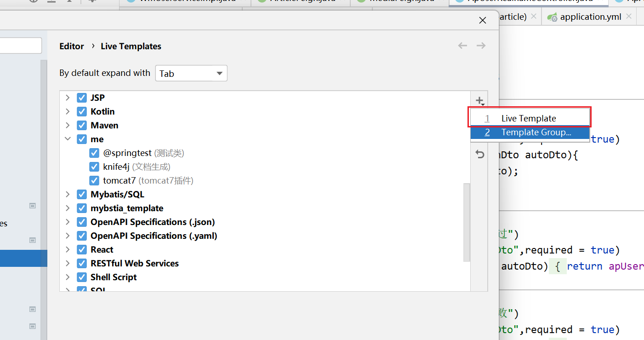Select the RESTful Web Services label

tap(135, 263)
